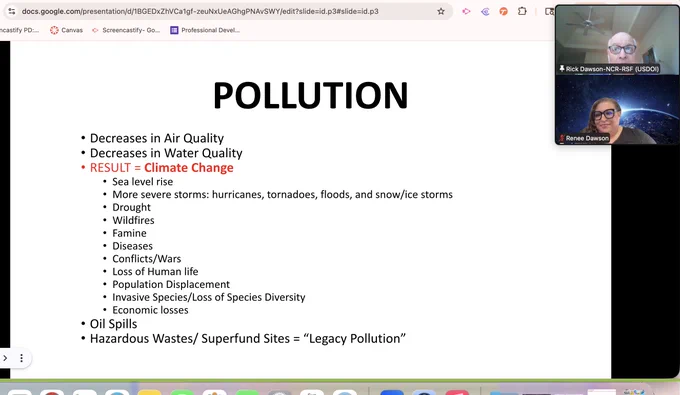
Task: Click the 'Loss of Human life' sub-bullet
Action: pos(155,271)
